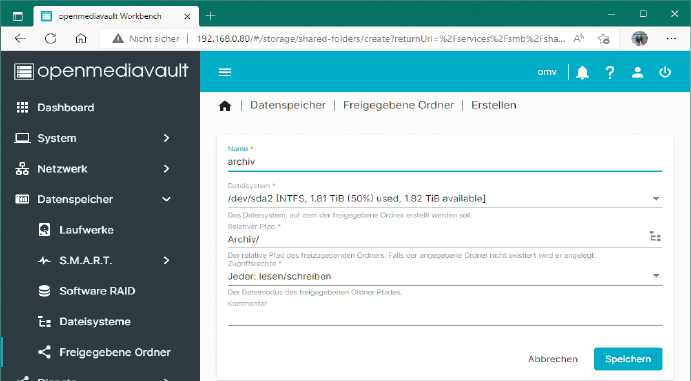Click the Kommentar text field

(x=445, y=316)
